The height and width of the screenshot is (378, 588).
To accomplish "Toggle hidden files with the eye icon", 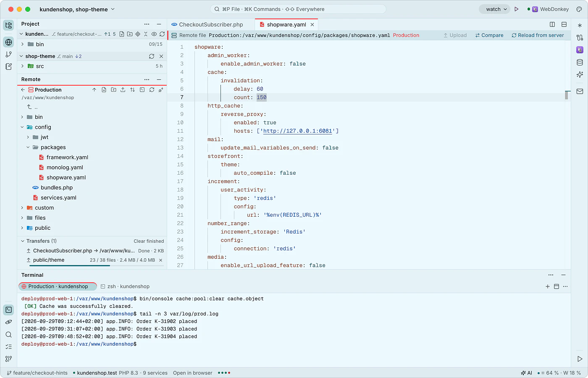I will pyautogui.click(x=154, y=34).
